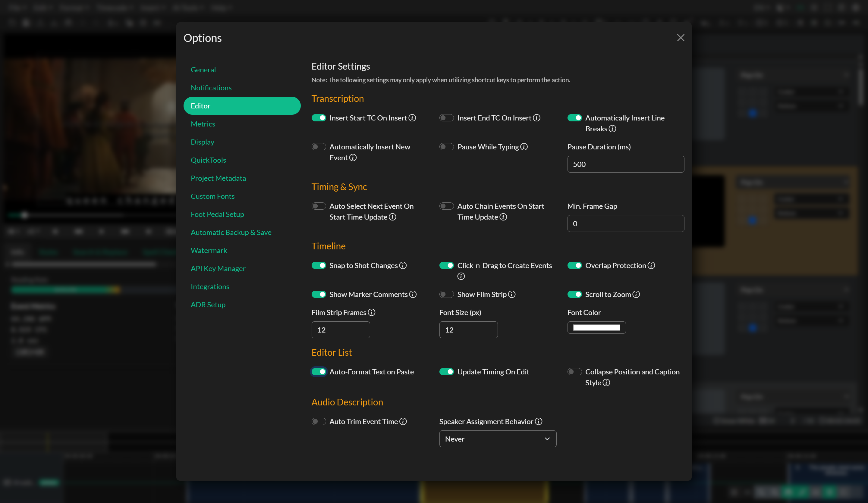Open info icon under Click-n-Drag to Create Events
The image size is (868, 503).
click(461, 276)
